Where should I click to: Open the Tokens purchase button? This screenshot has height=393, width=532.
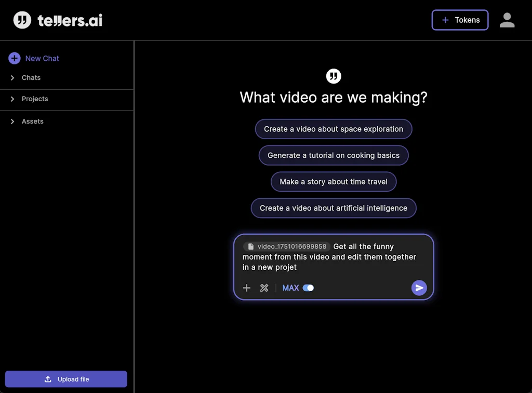pyautogui.click(x=460, y=20)
